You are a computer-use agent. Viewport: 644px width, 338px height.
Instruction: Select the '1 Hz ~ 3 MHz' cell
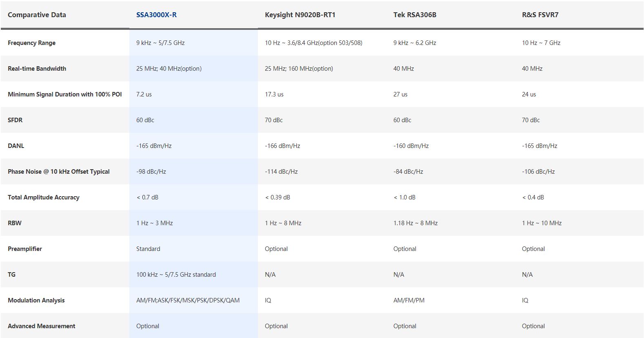(155, 223)
